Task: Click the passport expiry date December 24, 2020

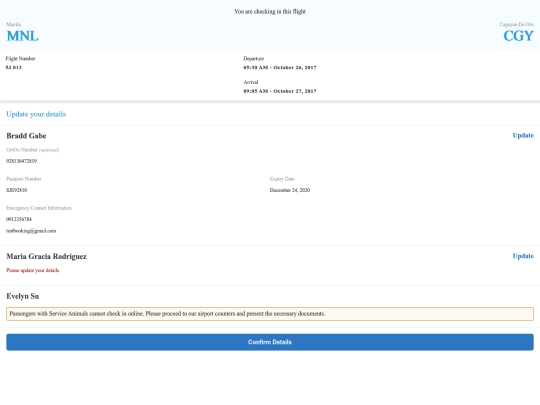Action: (290, 190)
